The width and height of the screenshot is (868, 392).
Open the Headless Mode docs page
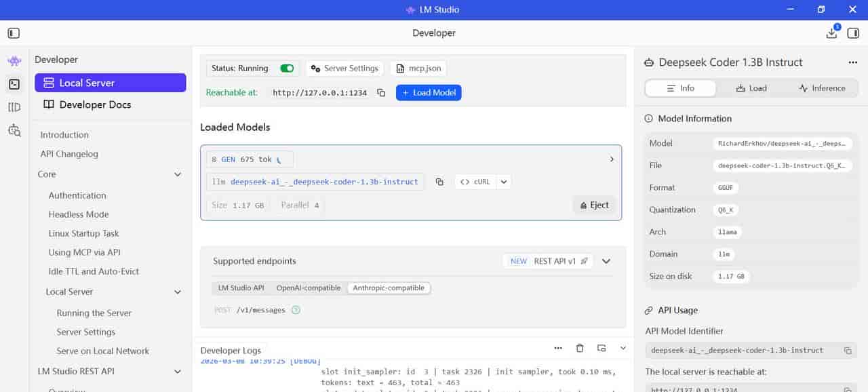click(x=79, y=214)
